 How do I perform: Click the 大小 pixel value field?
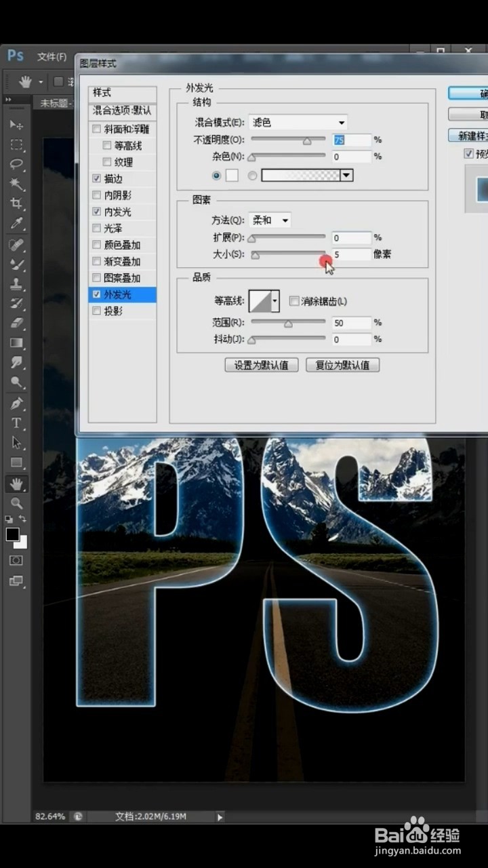[x=352, y=254]
